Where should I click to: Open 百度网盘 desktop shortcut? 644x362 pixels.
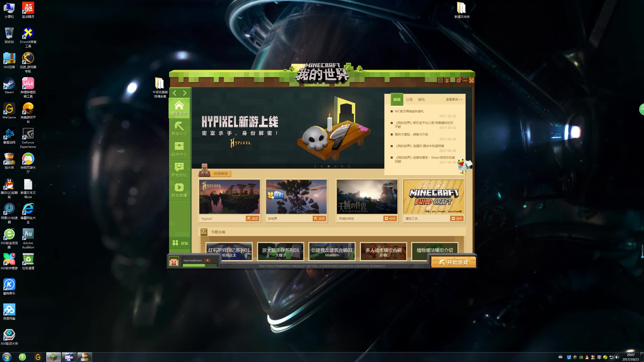9,312
